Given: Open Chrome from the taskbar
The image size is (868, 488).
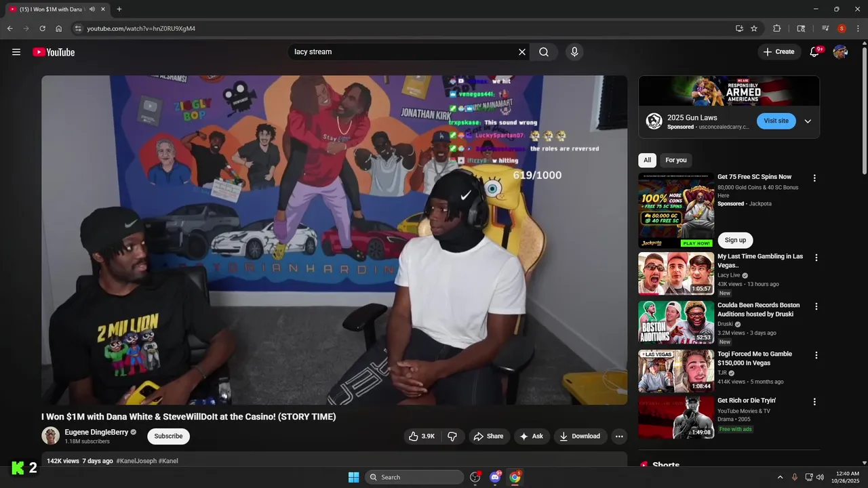Looking at the screenshot, I should coord(515,477).
